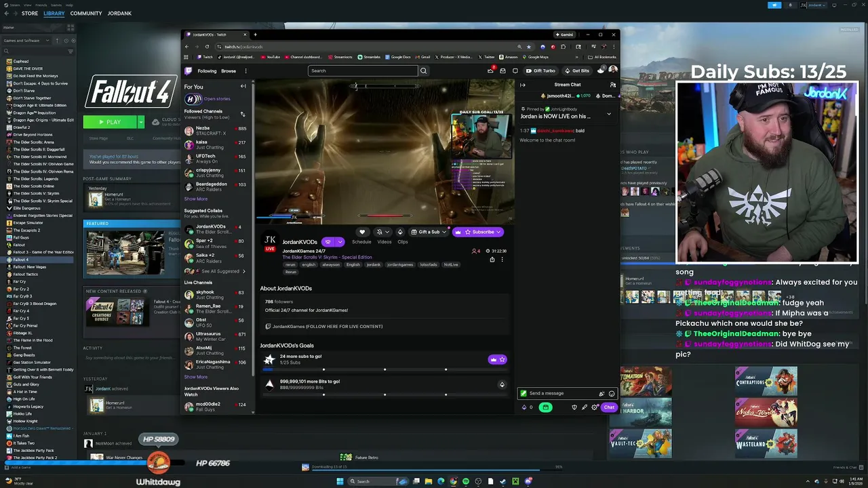Open channel Clips tab
The image size is (868, 488).
click(x=403, y=242)
